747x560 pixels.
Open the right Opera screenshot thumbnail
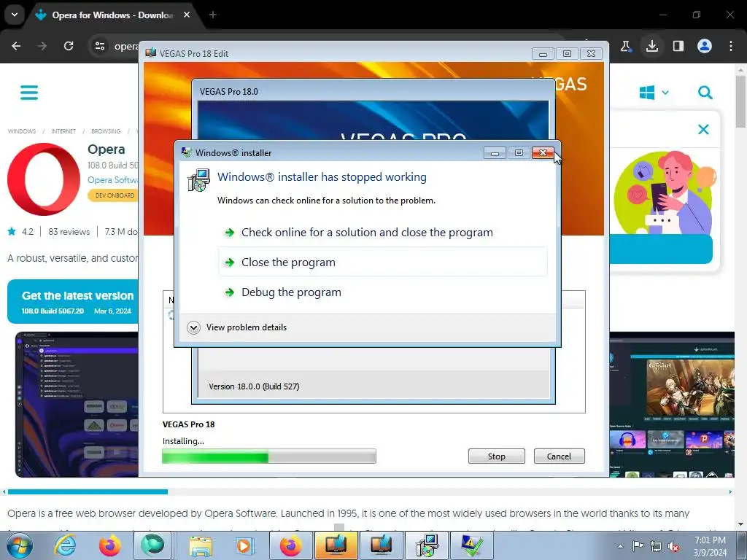pos(672,405)
